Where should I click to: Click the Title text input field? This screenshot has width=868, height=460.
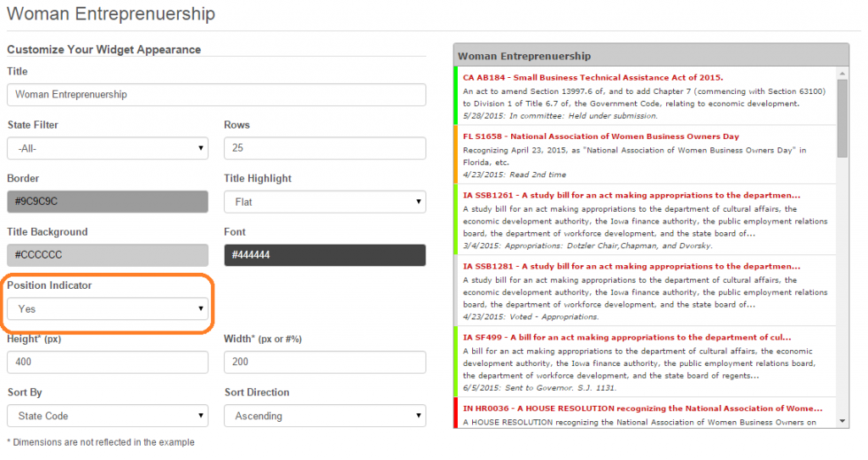pyautogui.click(x=216, y=95)
